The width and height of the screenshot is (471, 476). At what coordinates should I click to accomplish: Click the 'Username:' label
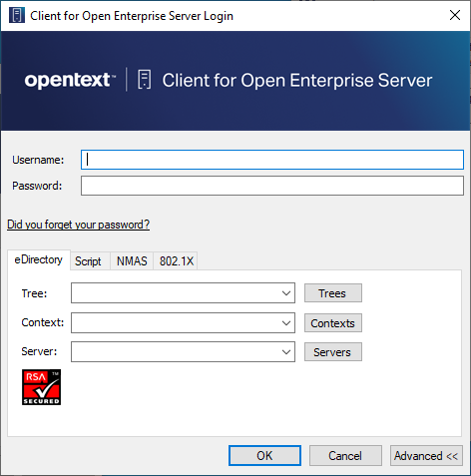tap(38, 160)
